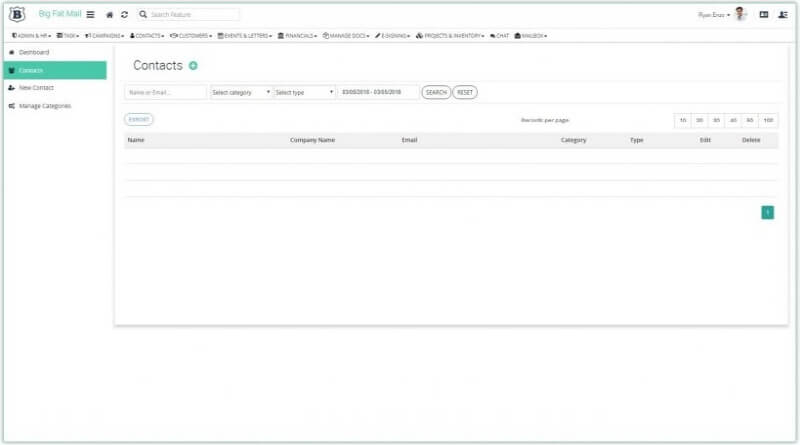800x445 pixels.
Task: Open the Events & Letters menu
Action: click(245, 36)
